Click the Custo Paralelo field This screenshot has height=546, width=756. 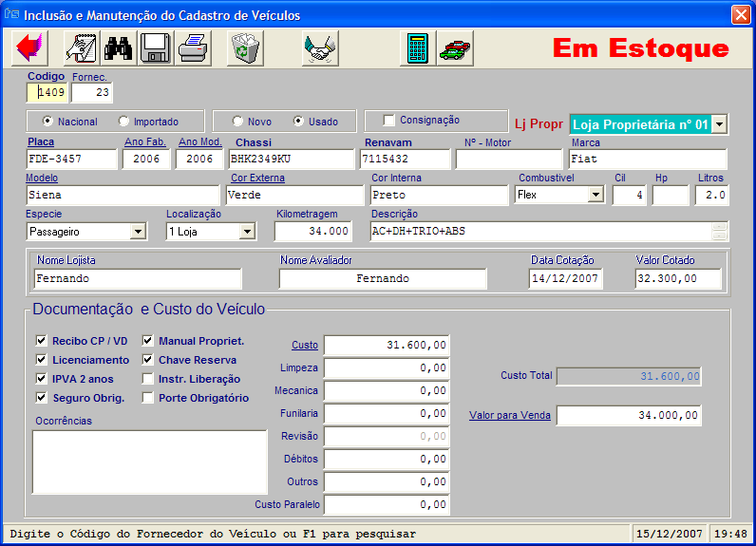[x=387, y=504]
